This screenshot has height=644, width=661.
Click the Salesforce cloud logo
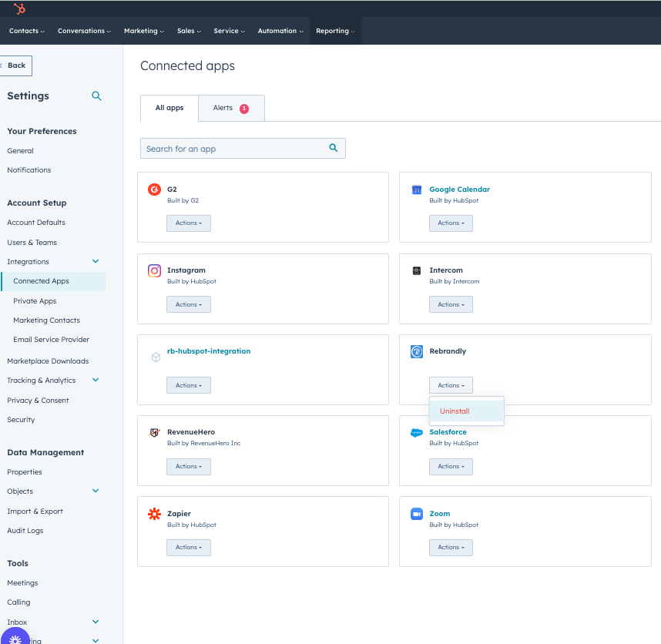[417, 432]
